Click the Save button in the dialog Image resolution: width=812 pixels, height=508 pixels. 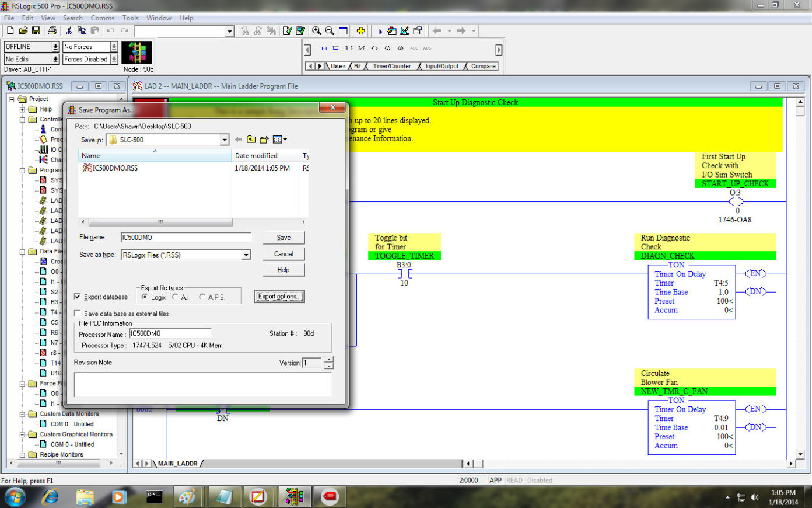pos(283,238)
